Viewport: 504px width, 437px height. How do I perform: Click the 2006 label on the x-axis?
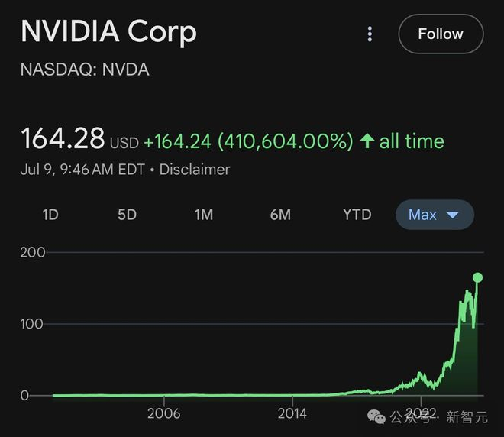[164, 413]
